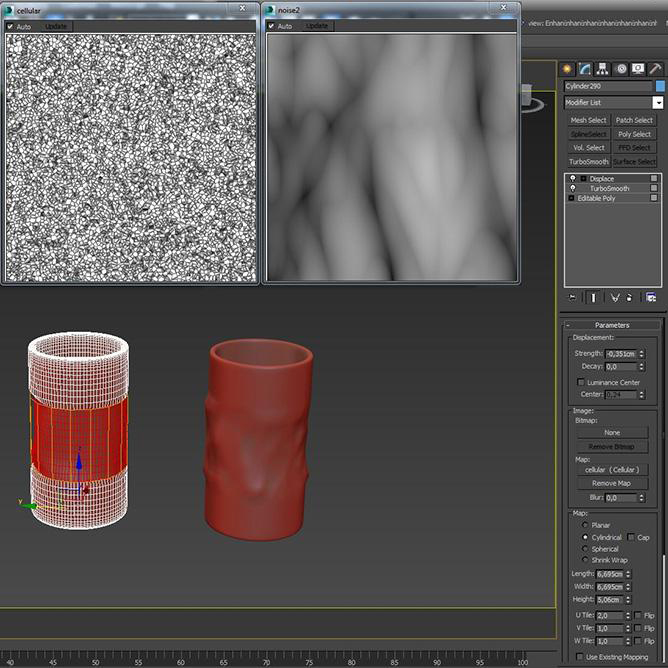Enable Flip checkbox for U Tile
Viewport: 668px width, 668px height.
(x=638, y=615)
